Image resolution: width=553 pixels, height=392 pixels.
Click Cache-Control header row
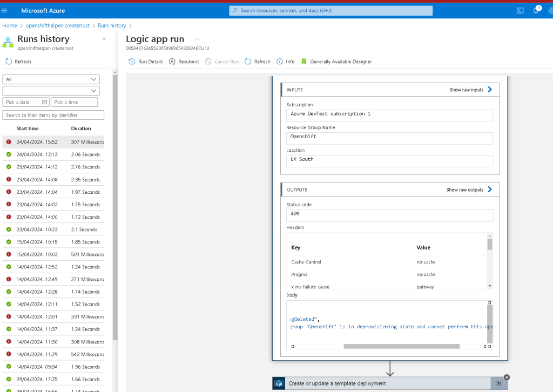[x=387, y=262]
